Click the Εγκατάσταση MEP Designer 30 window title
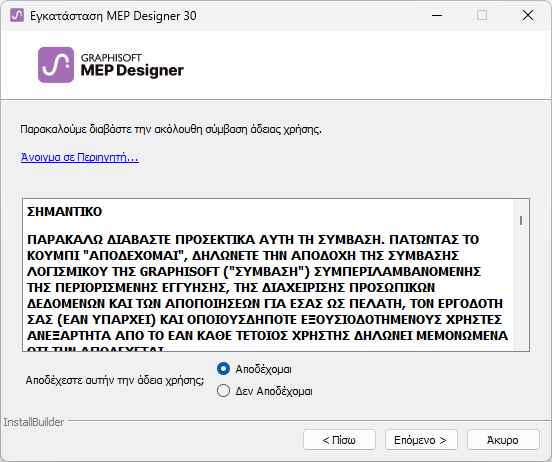 coord(113,16)
